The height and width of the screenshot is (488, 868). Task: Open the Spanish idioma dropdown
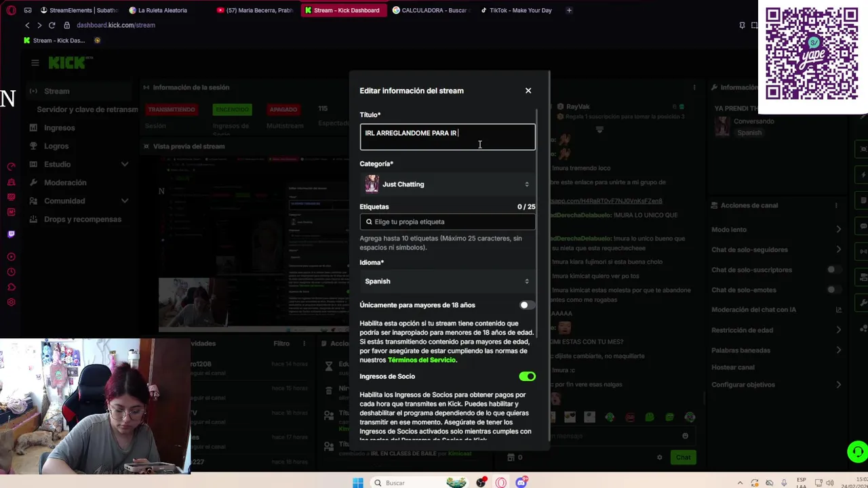[x=448, y=281]
